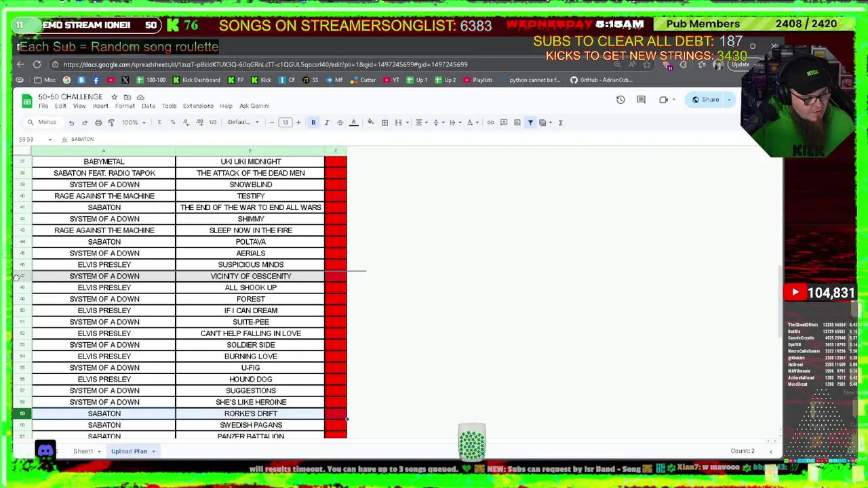Open the zoom 100% dropdown
The width and height of the screenshot is (868, 488).
pos(133,123)
